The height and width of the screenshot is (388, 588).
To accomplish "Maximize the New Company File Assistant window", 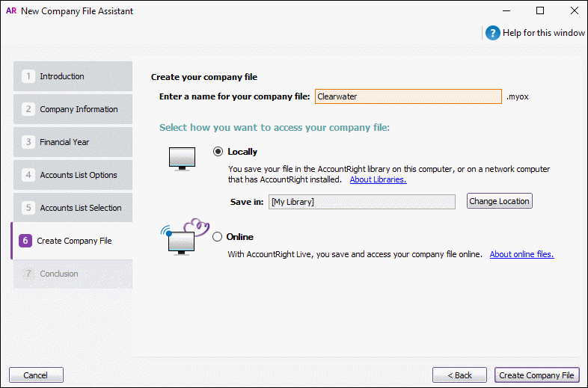I will 540,11.
